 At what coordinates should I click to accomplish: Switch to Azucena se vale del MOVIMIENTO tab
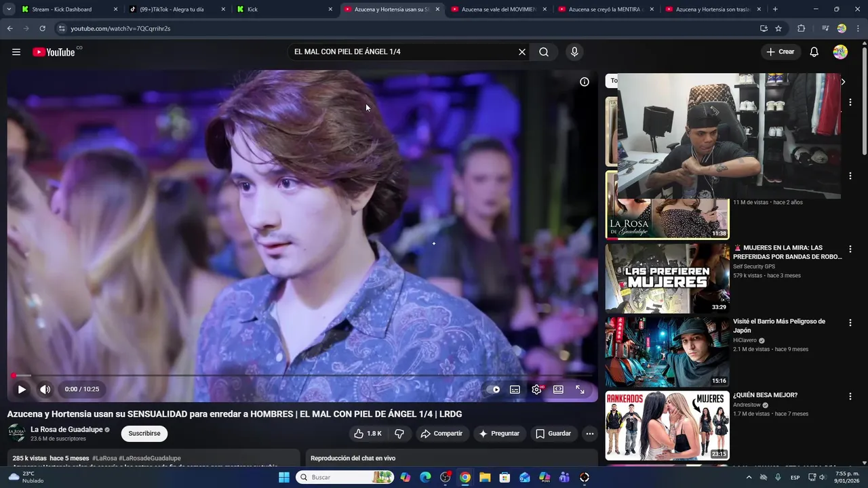[x=498, y=9]
